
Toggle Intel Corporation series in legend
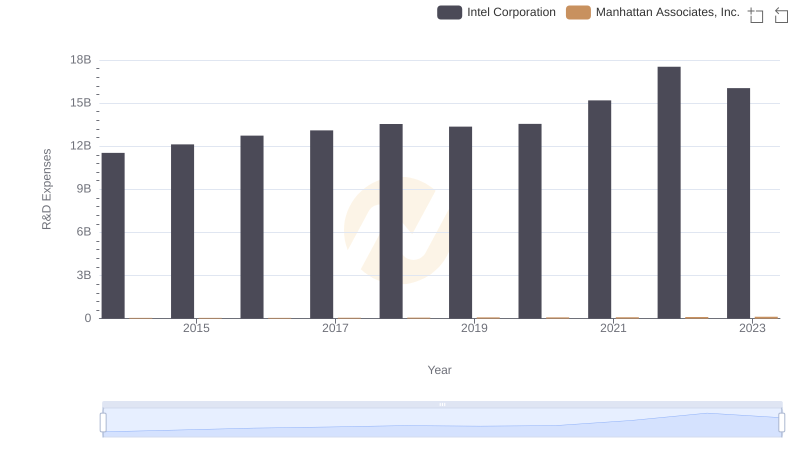[496, 12]
